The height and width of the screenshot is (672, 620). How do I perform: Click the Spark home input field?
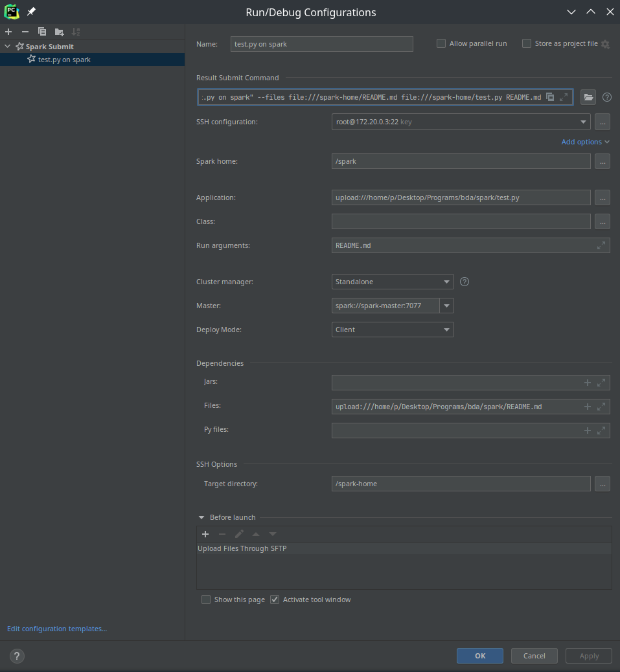461,162
